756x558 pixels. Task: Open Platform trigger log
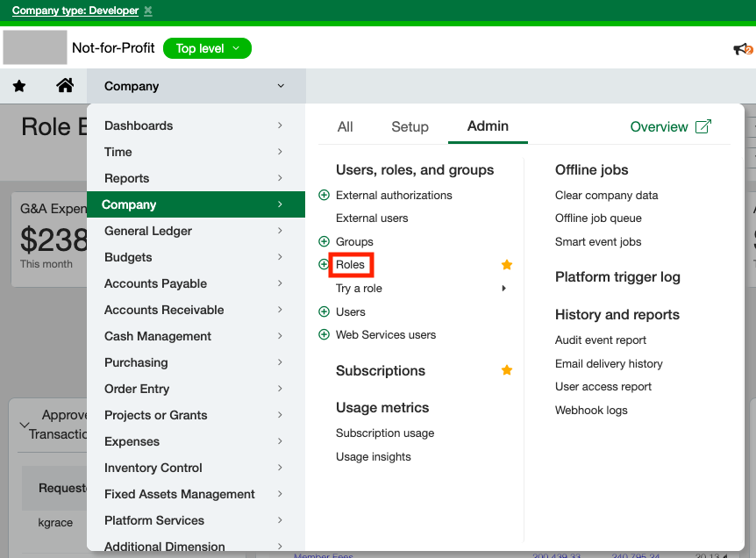tap(617, 277)
